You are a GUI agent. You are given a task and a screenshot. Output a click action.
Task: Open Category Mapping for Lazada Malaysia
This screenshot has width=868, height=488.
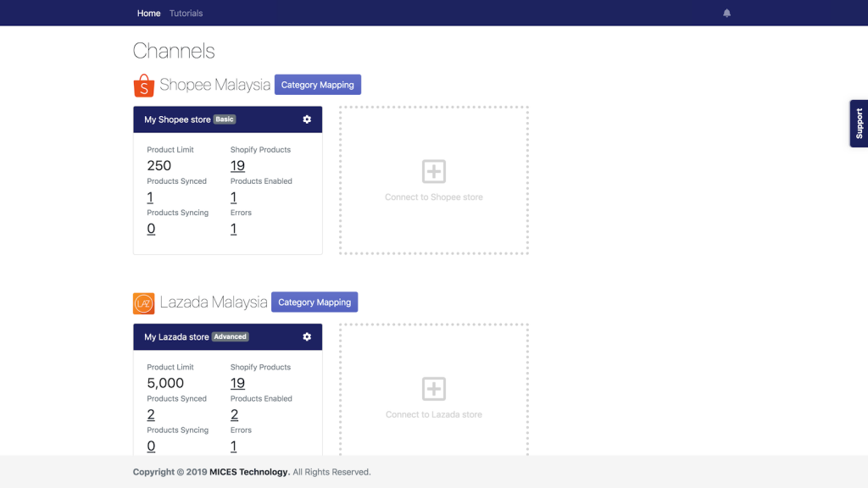pos(314,302)
